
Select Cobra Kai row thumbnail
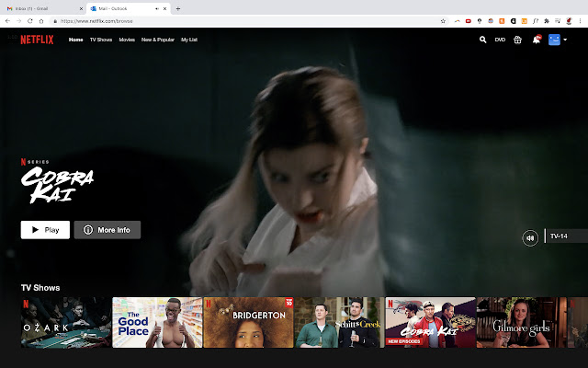point(431,323)
